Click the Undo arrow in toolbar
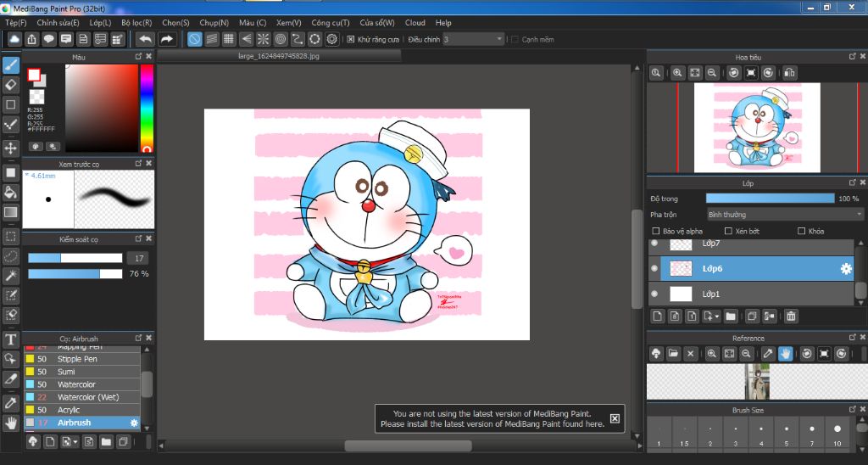Screen dimensions: 868x465 pyautogui.click(x=145, y=39)
